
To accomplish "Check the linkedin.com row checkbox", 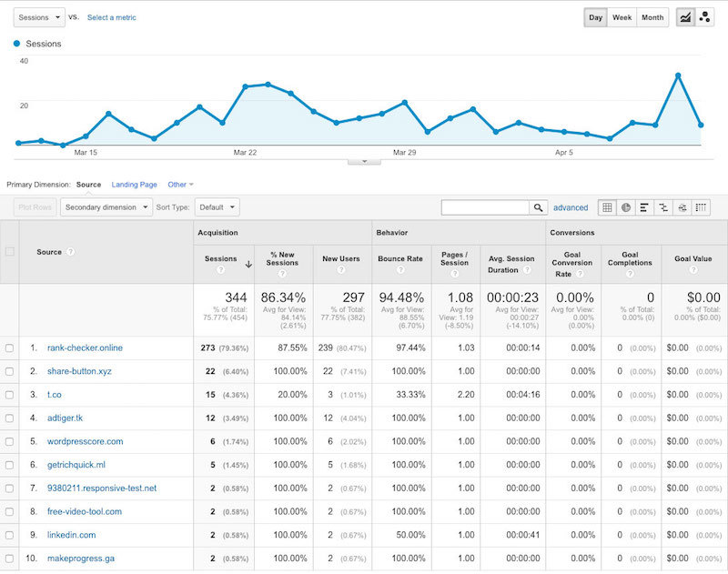I will 9,535.
